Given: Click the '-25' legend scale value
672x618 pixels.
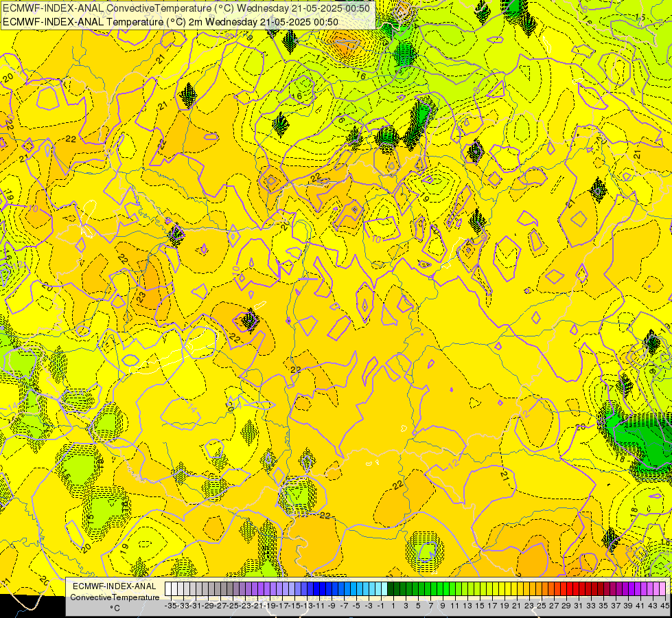Looking at the screenshot, I should pyautogui.click(x=233, y=606).
